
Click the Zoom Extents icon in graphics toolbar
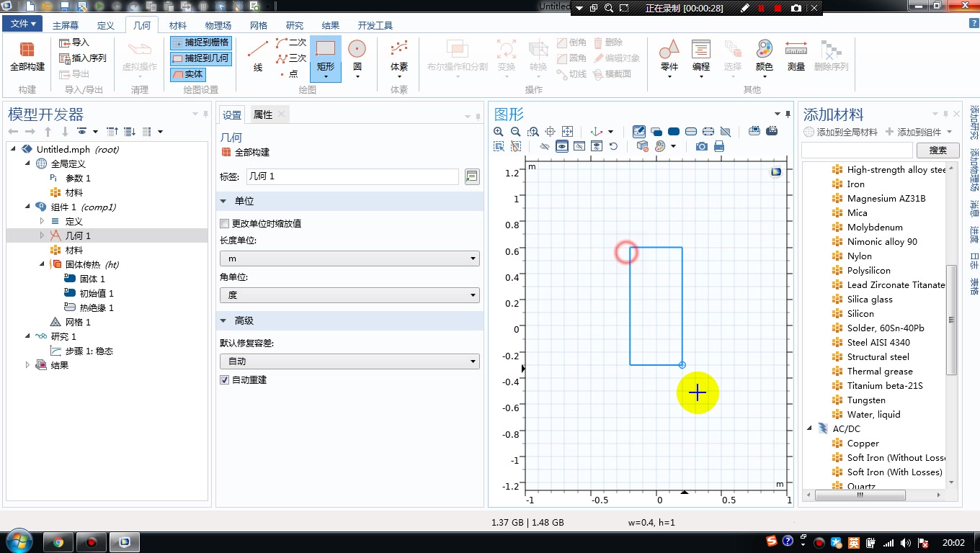coord(567,132)
